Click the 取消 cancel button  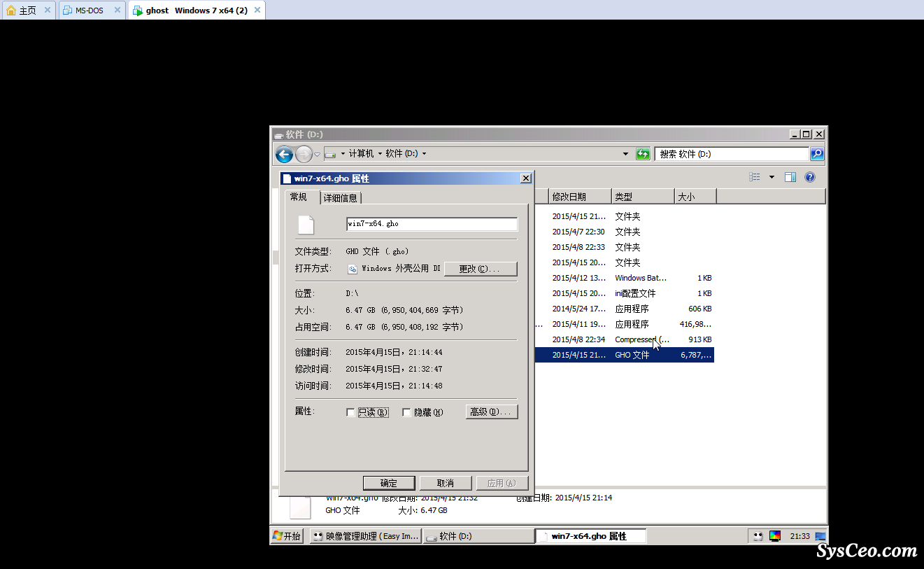click(x=446, y=483)
